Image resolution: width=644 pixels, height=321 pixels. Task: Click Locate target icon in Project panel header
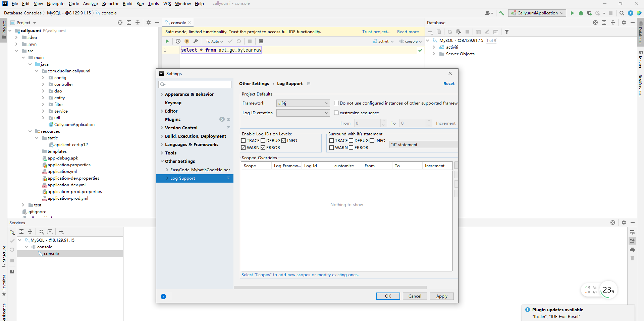[x=120, y=22]
